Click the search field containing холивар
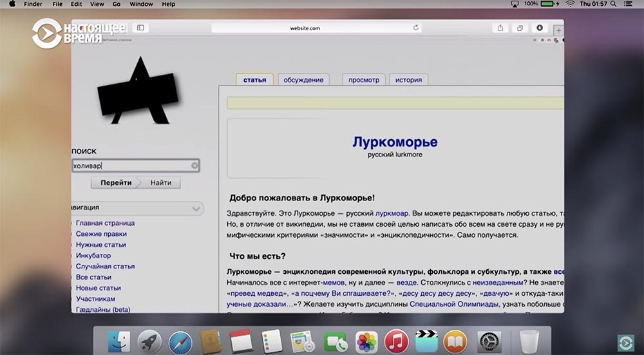Viewport: 644px width, 355px height. tap(135, 166)
